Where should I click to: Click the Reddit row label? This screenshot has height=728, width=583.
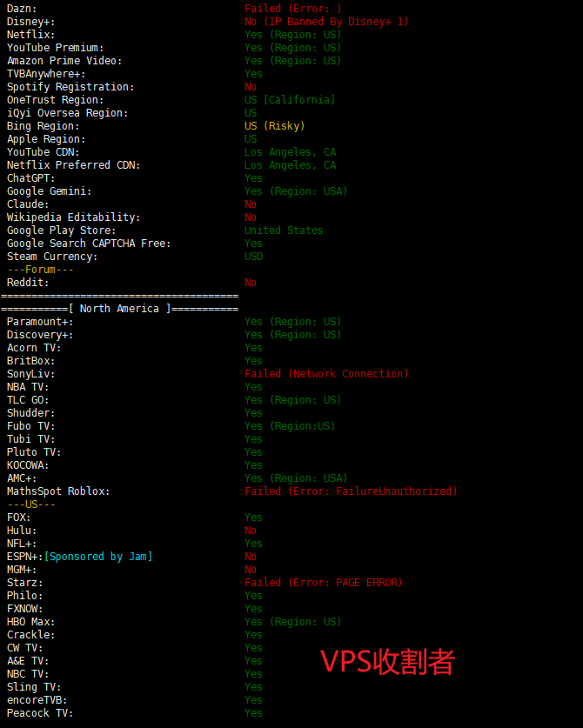coord(28,283)
